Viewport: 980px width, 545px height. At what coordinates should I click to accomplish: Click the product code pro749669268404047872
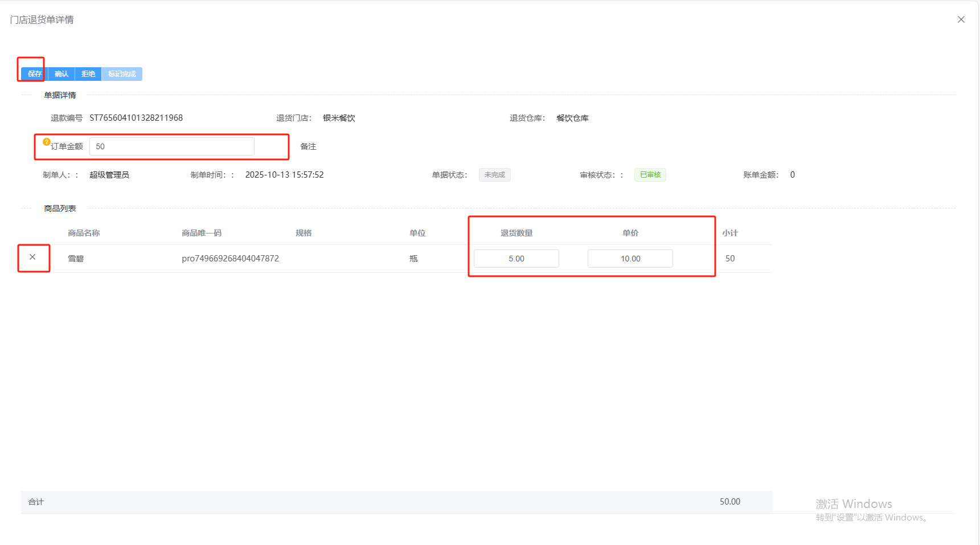pos(230,259)
